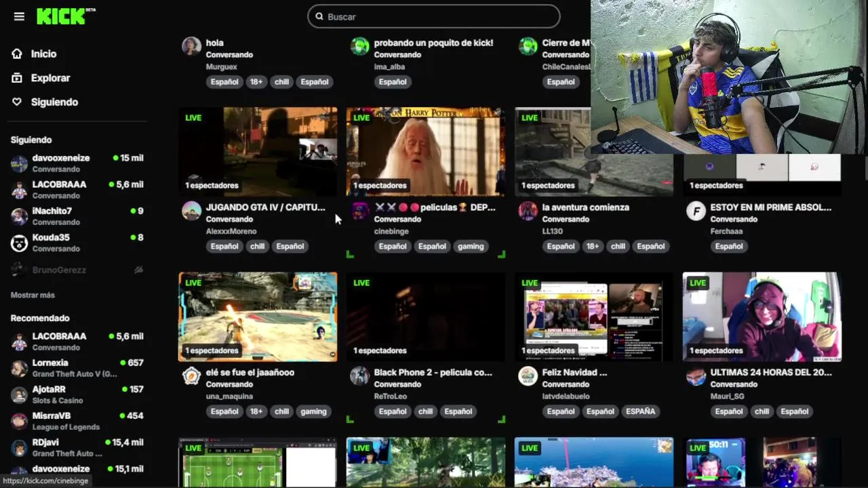The width and height of the screenshot is (868, 488).
Task: Click 'chill' tag under ReTroLeo
Action: 425,411
